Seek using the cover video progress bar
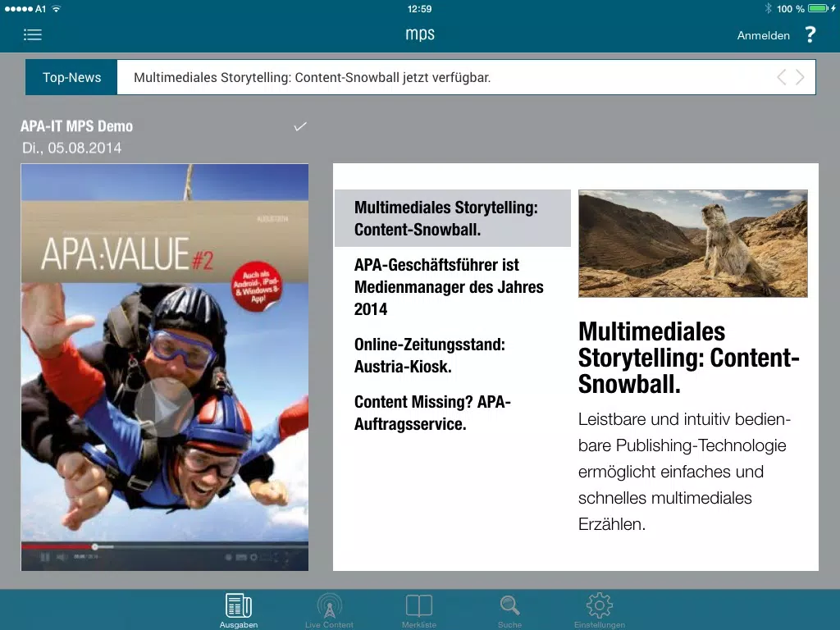Viewport: 840px width, 630px height. coord(164,546)
